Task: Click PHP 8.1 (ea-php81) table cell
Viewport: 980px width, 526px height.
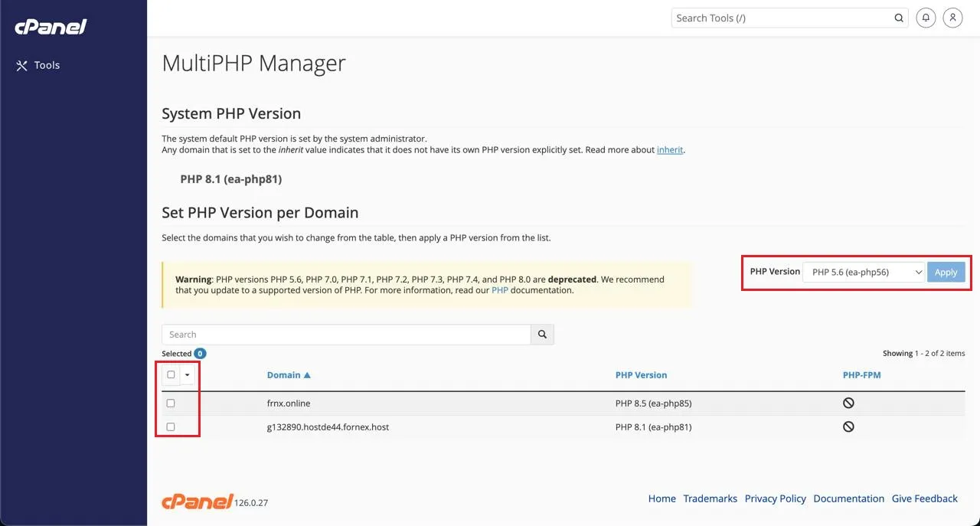Action: 653,427
